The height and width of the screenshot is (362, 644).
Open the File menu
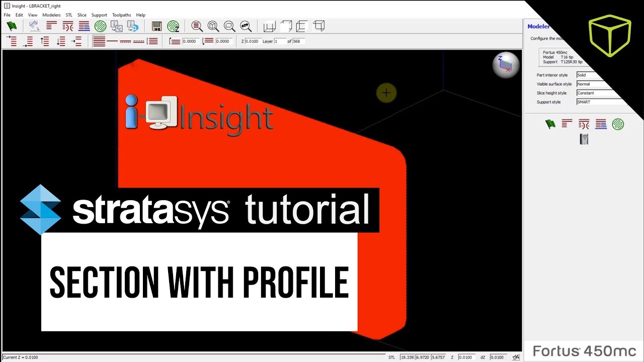7,15
